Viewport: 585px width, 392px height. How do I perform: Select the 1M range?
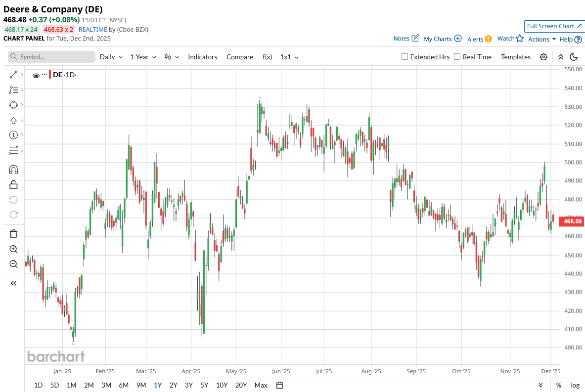(x=72, y=385)
